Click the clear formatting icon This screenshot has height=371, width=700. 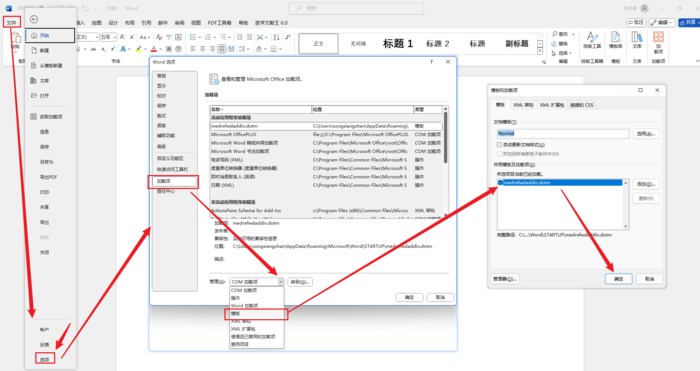pos(159,37)
